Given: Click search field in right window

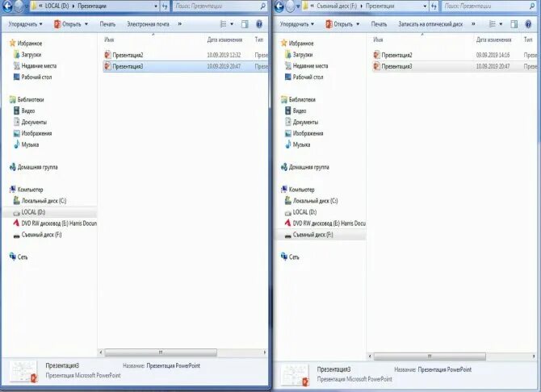Looking at the screenshot, I should 489,6.
